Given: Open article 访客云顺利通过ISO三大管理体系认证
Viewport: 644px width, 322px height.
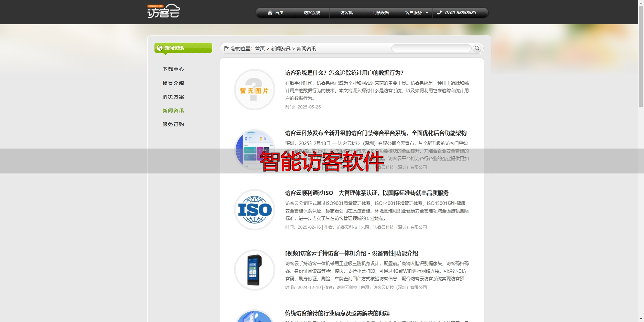Looking at the screenshot, I should (367, 193).
